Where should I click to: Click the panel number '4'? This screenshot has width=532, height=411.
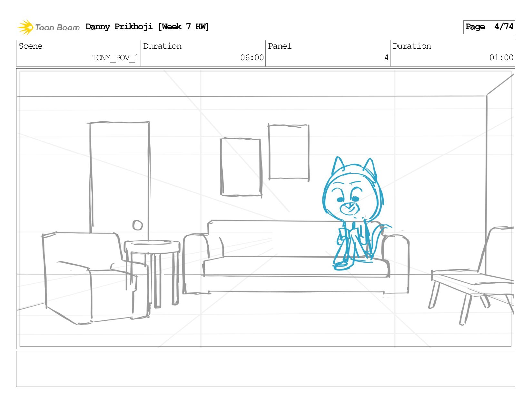(386, 58)
